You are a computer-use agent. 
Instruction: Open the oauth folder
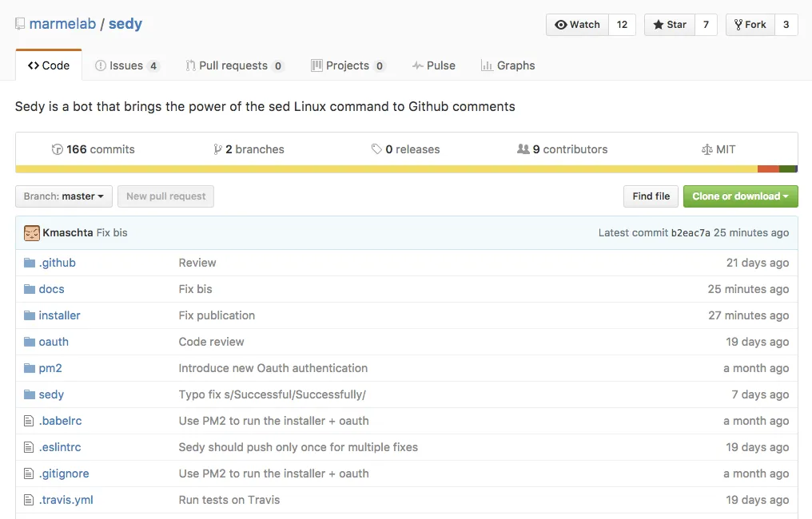(x=54, y=342)
